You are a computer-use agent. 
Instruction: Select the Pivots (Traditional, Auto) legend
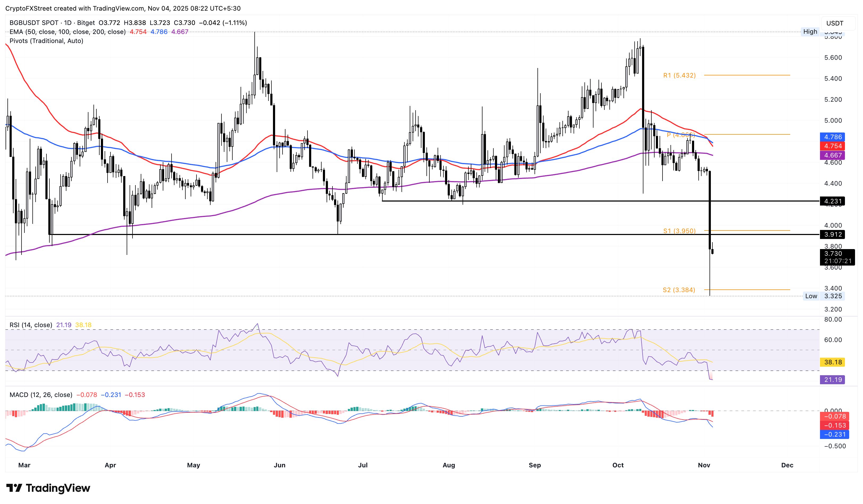(46, 41)
